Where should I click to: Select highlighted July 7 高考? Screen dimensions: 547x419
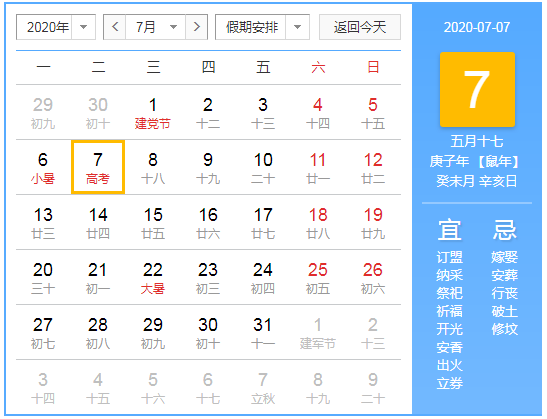98,167
